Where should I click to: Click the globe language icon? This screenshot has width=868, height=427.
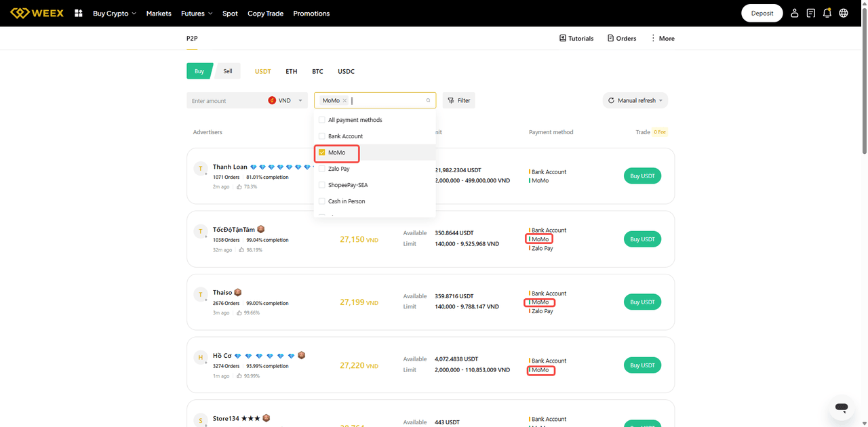(x=844, y=13)
